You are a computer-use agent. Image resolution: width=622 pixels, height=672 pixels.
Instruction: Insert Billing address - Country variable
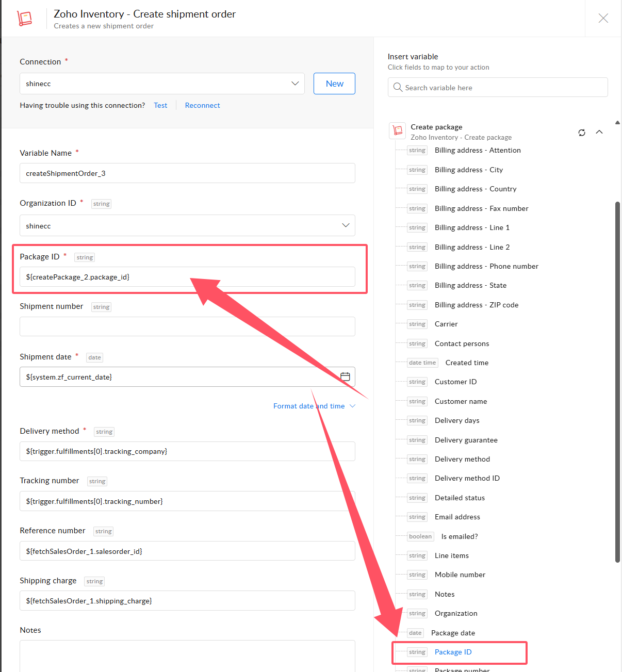click(x=476, y=189)
